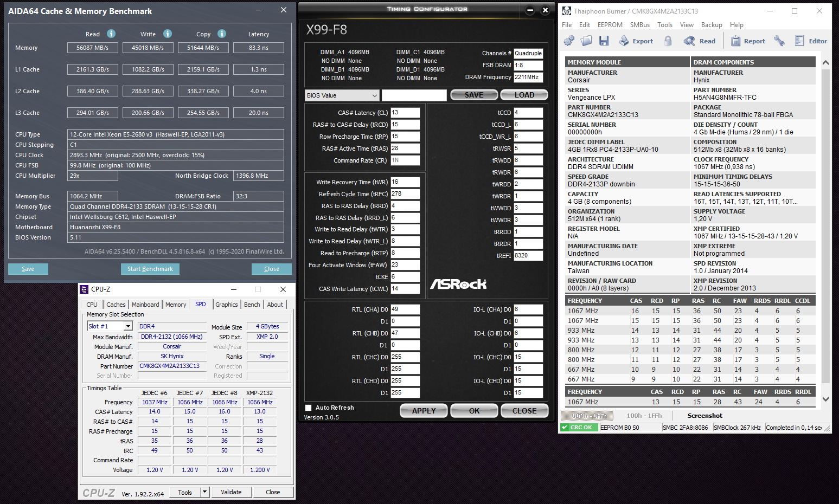Click down arrow of Thaiphoon Burner scrollbar
The width and height of the screenshot is (839, 504).
[x=825, y=399]
